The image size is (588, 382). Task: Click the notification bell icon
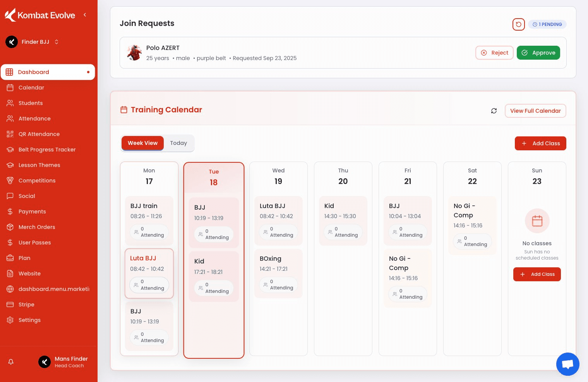coord(11,362)
